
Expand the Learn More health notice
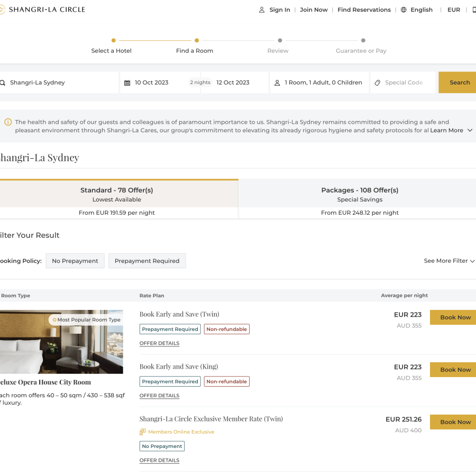point(451,130)
